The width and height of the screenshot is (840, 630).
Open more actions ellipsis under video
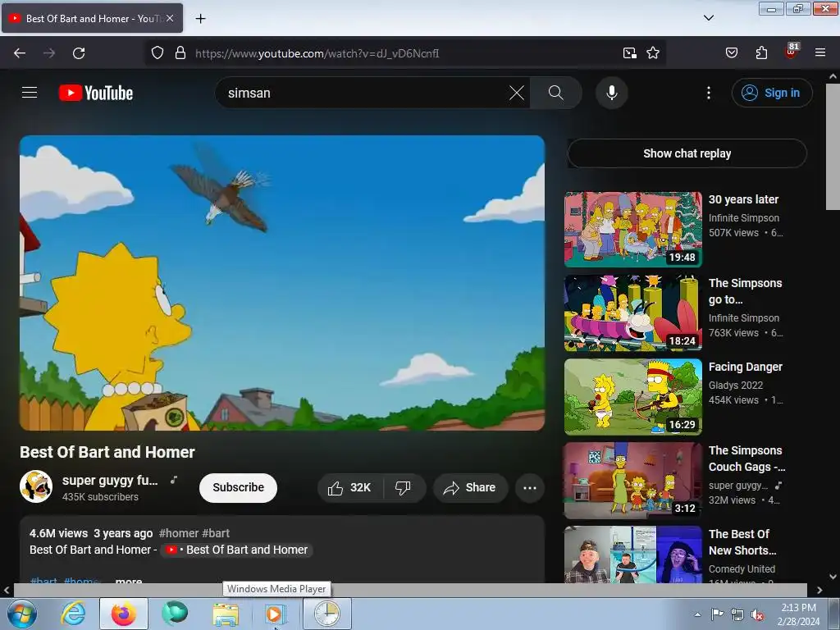coord(530,487)
